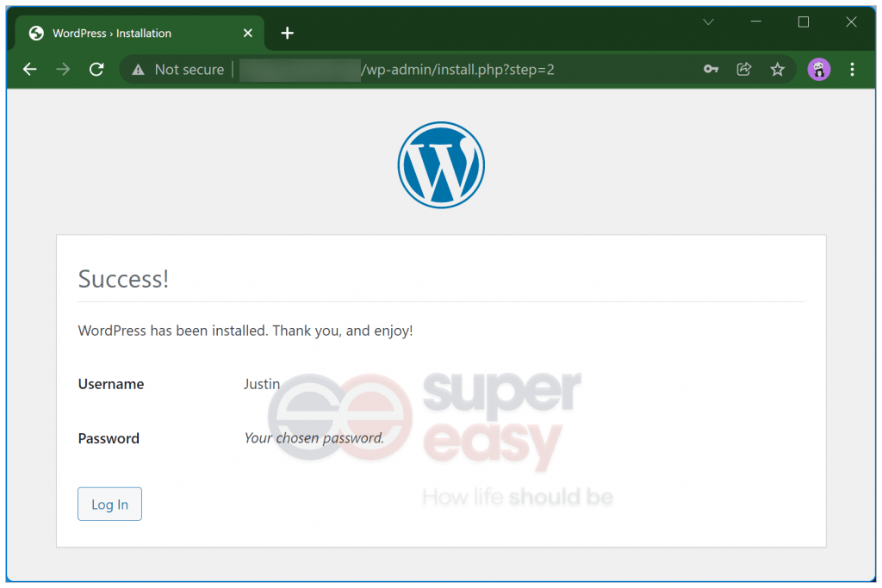This screenshot has height=588, width=882.
Task: Click the WordPress logo
Action: point(441,165)
